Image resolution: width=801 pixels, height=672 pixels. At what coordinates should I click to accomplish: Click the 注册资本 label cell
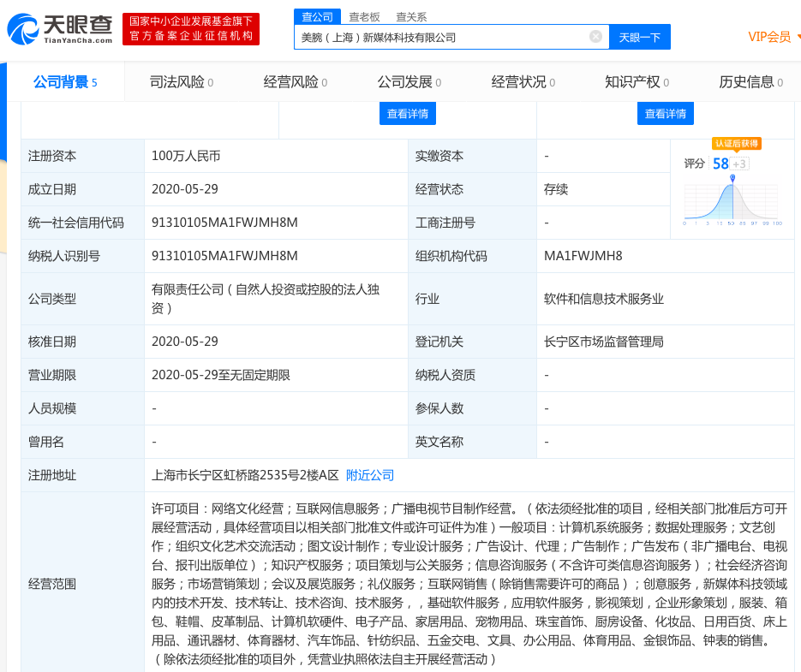pyautogui.click(x=83, y=156)
